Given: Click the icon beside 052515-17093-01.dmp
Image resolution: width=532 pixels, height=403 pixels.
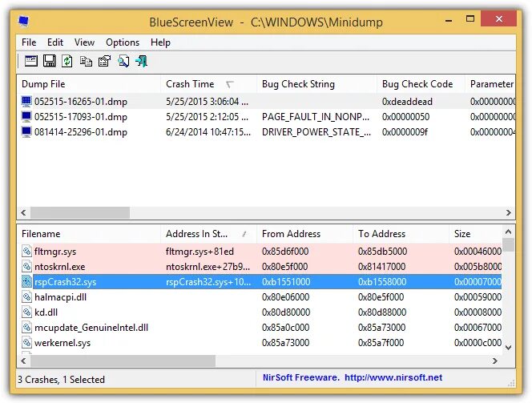Looking at the screenshot, I should (26, 116).
